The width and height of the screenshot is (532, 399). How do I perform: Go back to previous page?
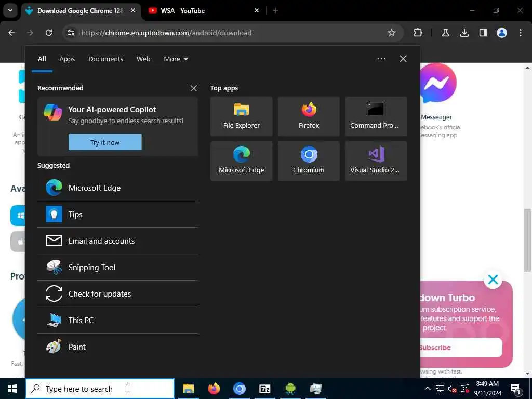(x=11, y=33)
